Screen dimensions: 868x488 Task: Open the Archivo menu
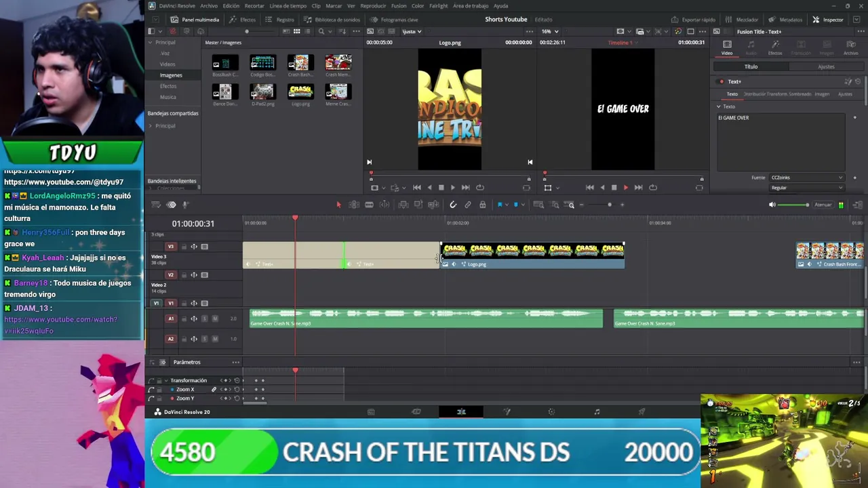(x=209, y=6)
